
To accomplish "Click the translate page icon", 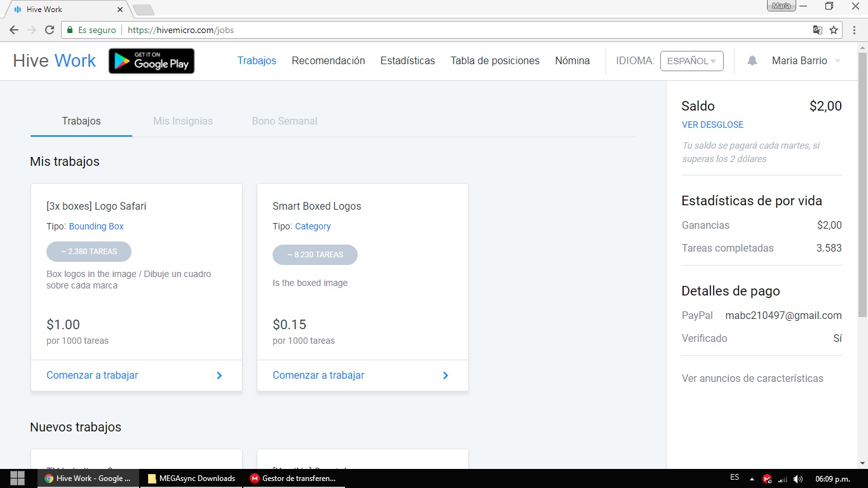I will pos(818,30).
